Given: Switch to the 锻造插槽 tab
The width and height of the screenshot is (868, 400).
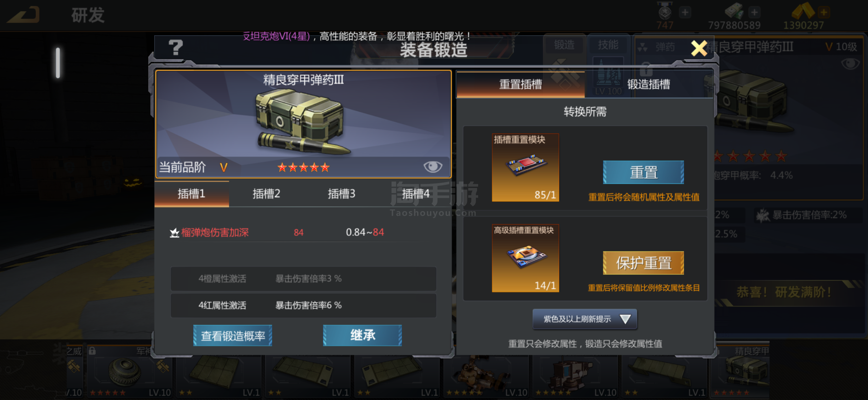Looking at the screenshot, I should tap(648, 84).
